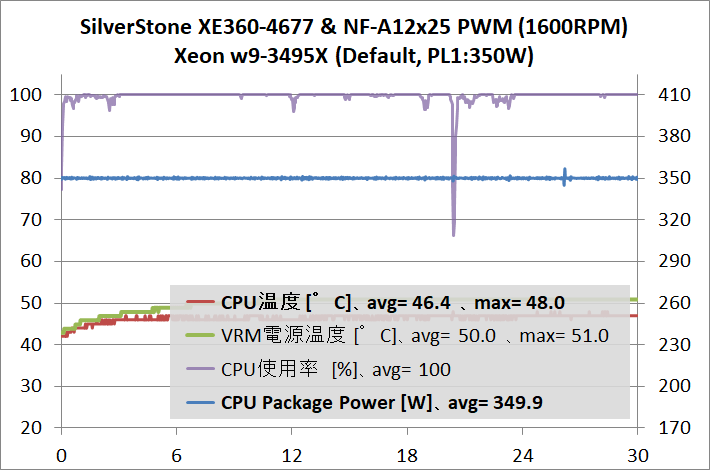710x470 pixels.
Task: Click the purple CPU使用率 legend line swatch
Action: pyautogui.click(x=200, y=369)
